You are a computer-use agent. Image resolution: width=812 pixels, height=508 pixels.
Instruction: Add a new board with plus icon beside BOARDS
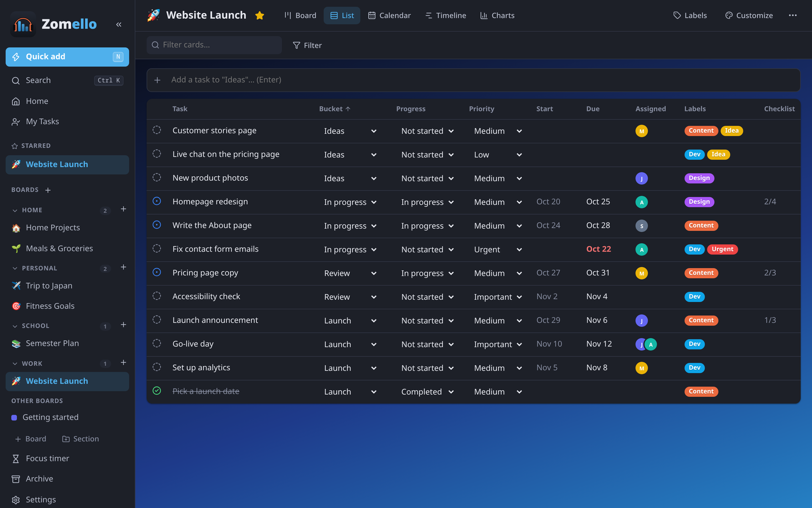coord(48,190)
